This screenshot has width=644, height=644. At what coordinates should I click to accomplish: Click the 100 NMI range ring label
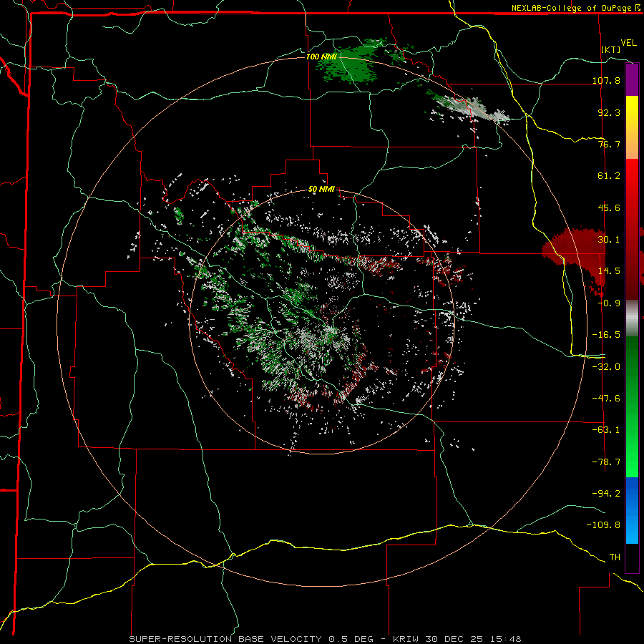[x=321, y=57]
